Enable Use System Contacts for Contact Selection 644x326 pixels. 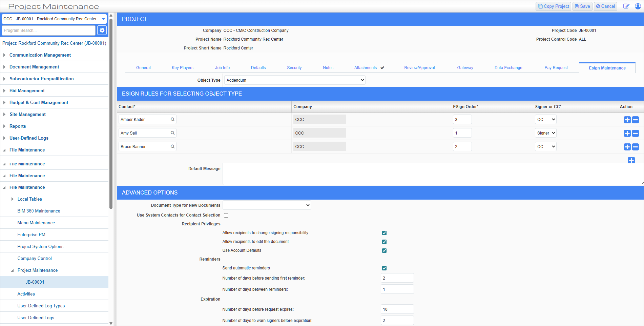226,215
